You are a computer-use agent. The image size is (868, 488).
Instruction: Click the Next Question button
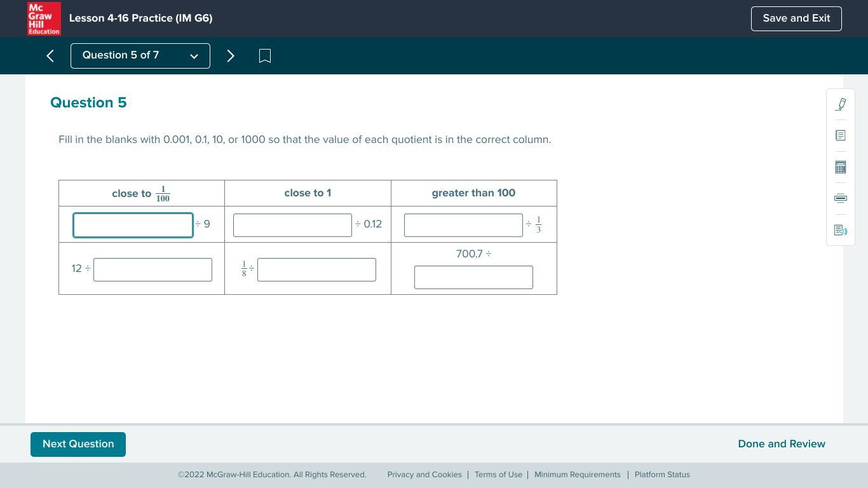click(x=78, y=444)
